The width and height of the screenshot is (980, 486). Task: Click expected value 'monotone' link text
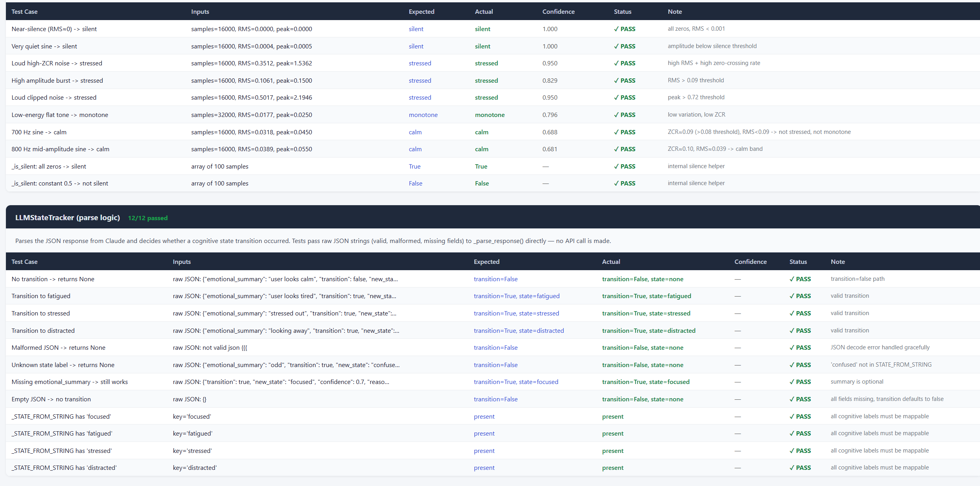(x=423, y=115)
